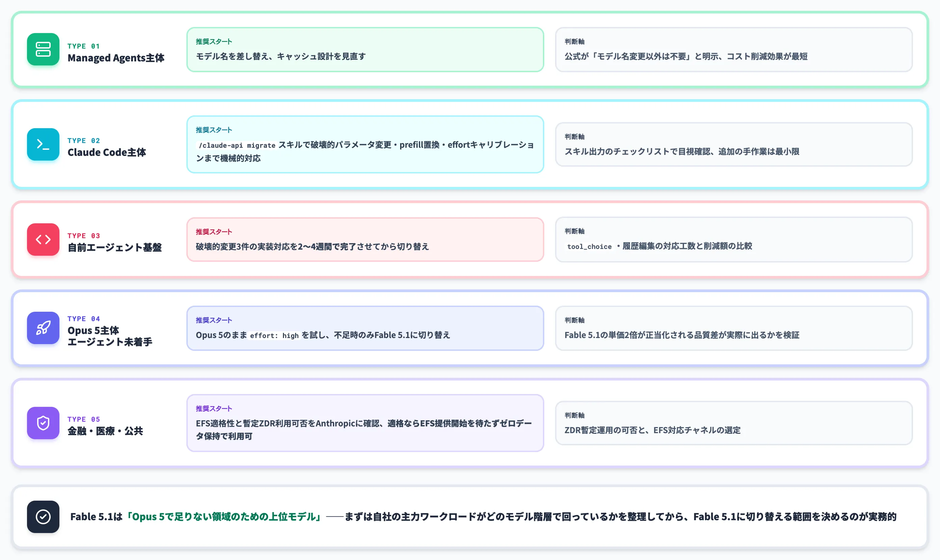Click '判断軸' label in Opus 5 row
Image resolution: width=940 pixels, height=560 pixels.
[x=574, y=320]
